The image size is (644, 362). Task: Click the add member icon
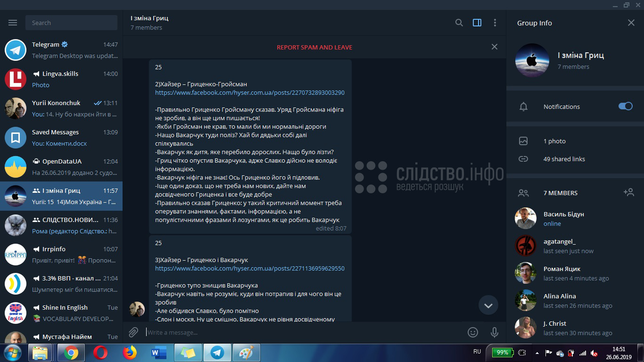pyautogui.click(x=628, y=192)
